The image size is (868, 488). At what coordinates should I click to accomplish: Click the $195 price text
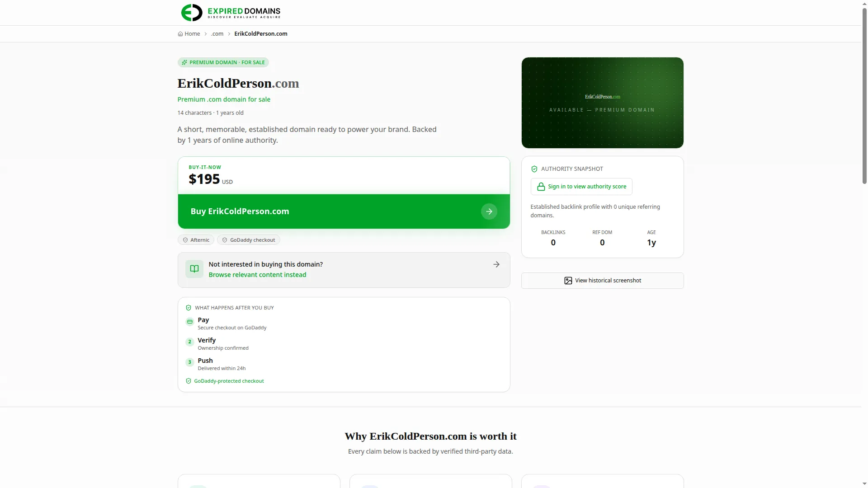tap(204, 179)
